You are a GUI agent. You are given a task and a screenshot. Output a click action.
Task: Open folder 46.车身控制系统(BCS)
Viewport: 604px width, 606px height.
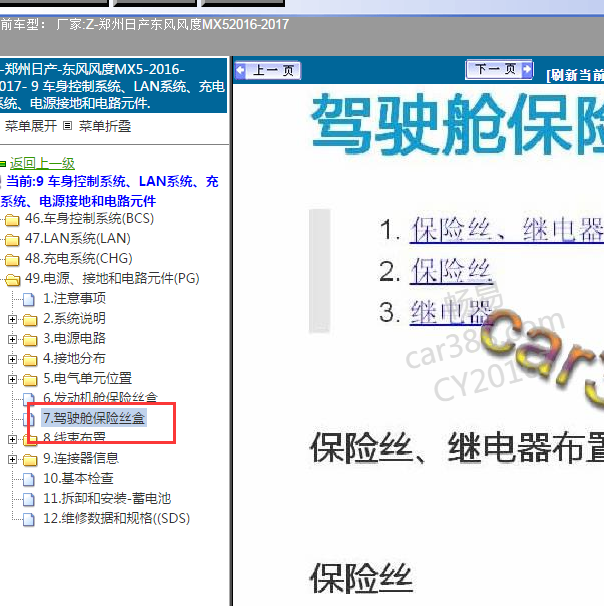point(89,219)
